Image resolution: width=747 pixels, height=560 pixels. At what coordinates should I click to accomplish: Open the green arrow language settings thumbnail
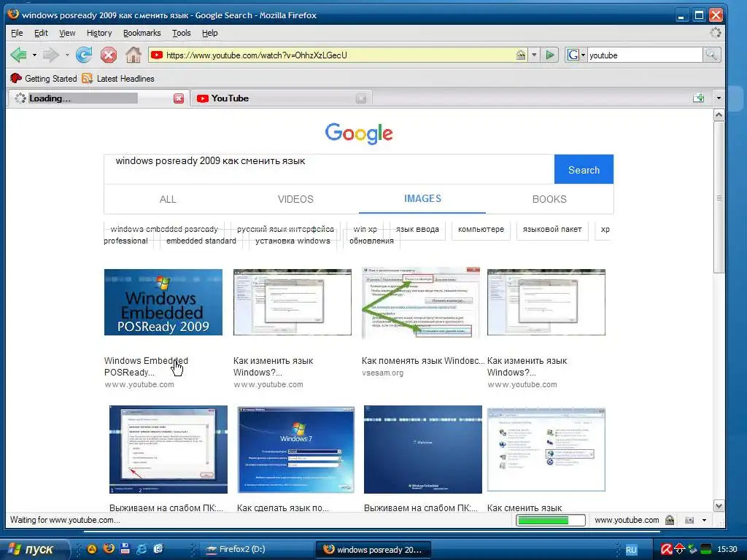[421, 303]
